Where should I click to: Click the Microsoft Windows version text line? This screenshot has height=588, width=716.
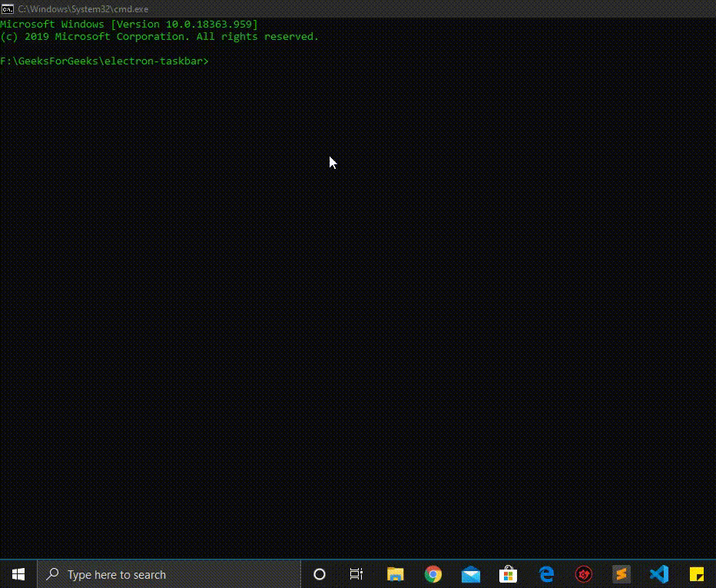[x=129, y=24]
